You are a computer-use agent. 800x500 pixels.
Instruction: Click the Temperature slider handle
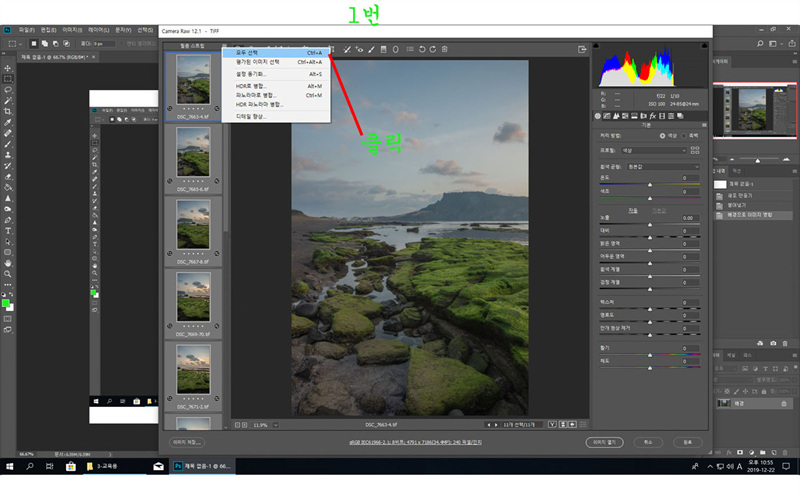(650, 184)
